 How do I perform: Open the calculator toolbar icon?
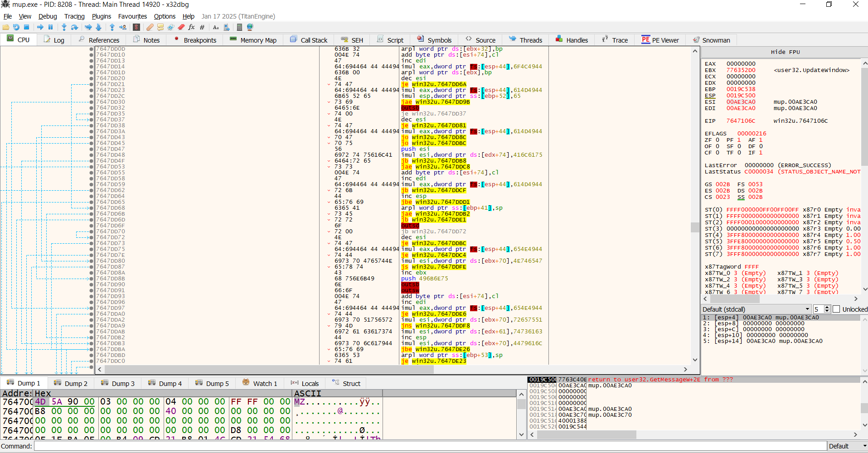239,27
